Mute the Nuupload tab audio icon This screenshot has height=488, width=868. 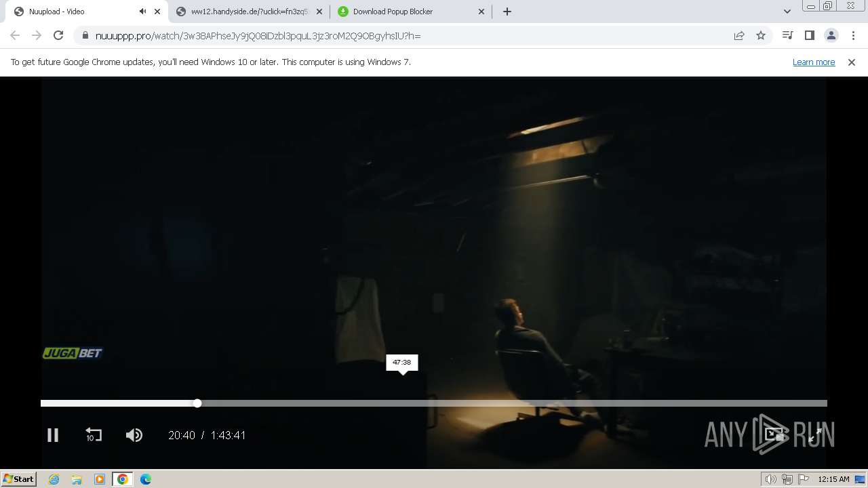[142, 12]
